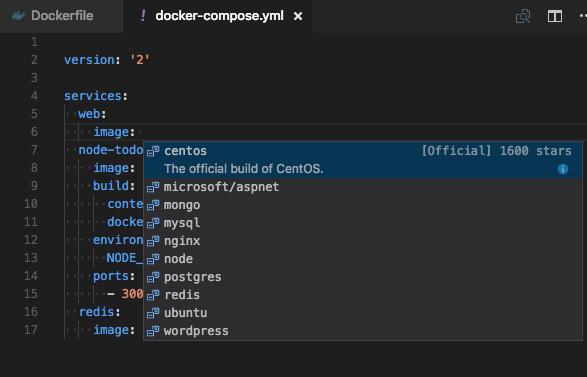The height and width of the screenshot is (377, 587).
Task: Show more info for centos suggestion
Action: [x=563, y=169]
